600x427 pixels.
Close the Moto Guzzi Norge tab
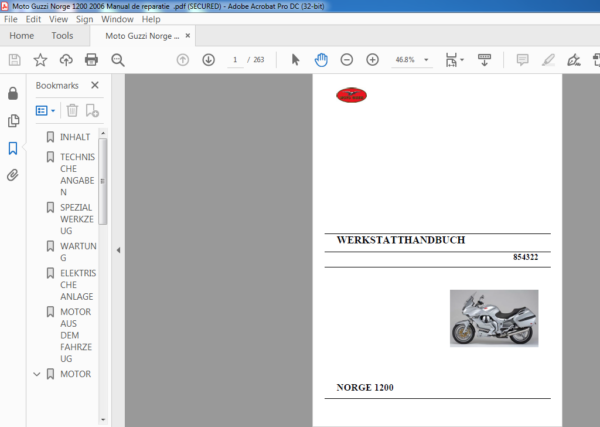point(188,36)
